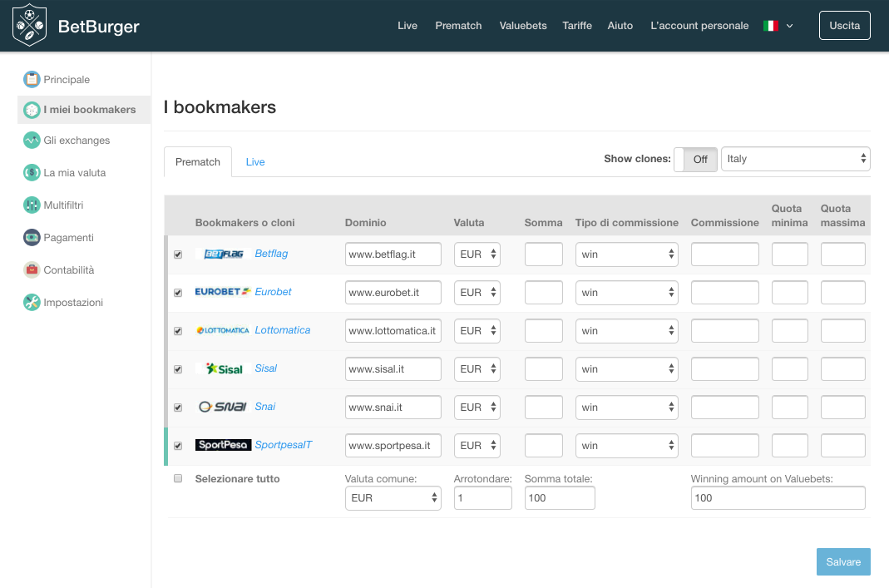Click the Betflag domain field
Image resolution: width=889 pixels, height=588 pixels.
pyautogui.click(x=393, y=254)
